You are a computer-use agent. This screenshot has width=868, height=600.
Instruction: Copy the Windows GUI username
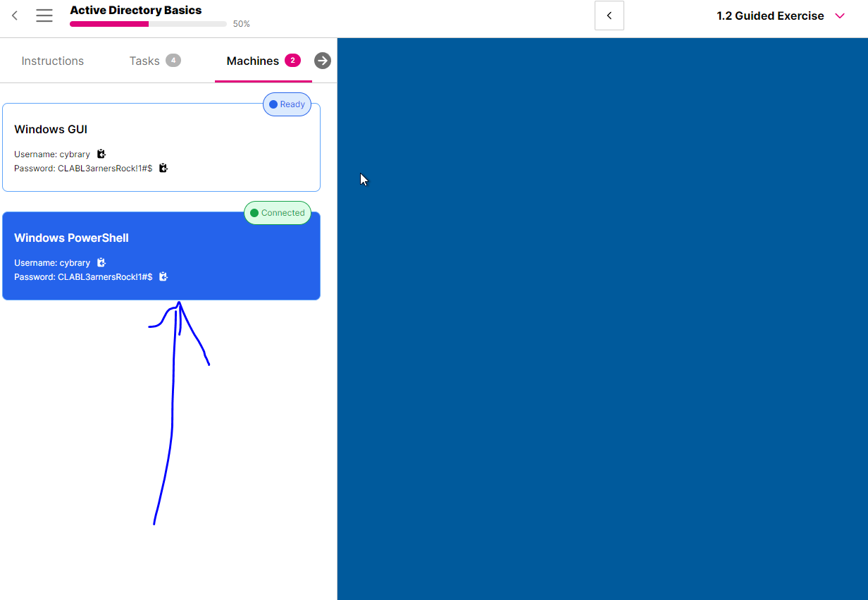101,154
